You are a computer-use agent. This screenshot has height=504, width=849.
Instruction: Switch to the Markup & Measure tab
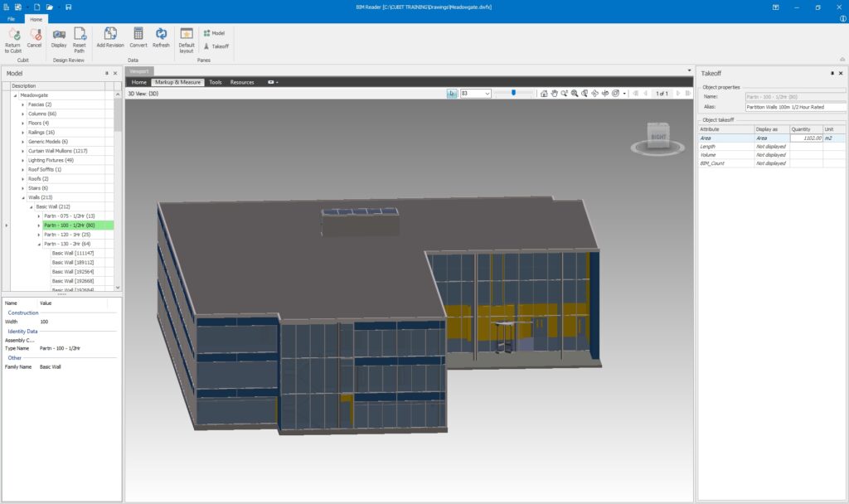point(177,83)
